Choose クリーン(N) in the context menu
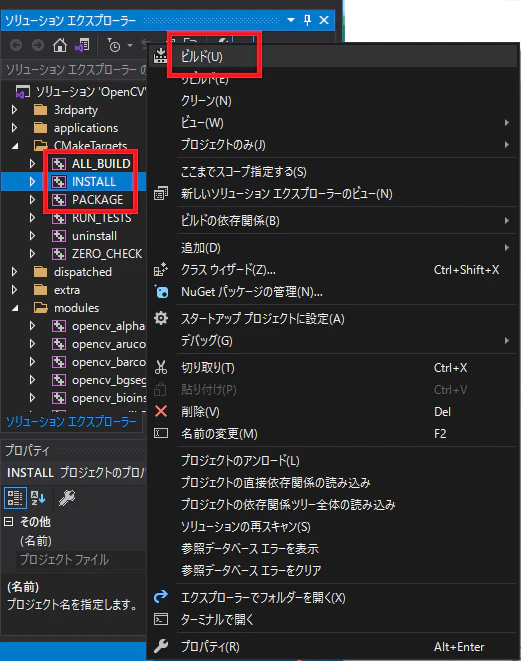The image size is (521, 661). coord(333,100)
